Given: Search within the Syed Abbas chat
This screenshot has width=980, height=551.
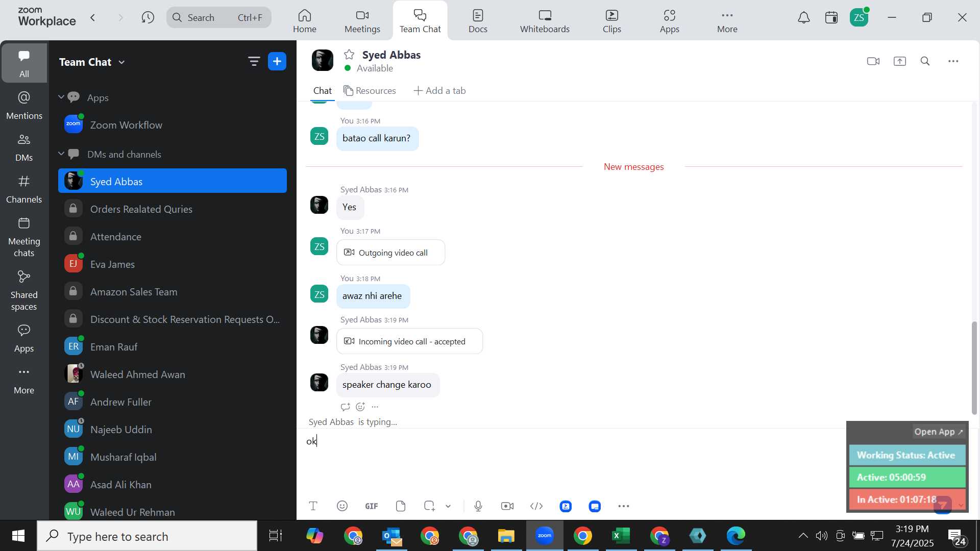Looking at the screenshot, I should click(x=925, y=61).
